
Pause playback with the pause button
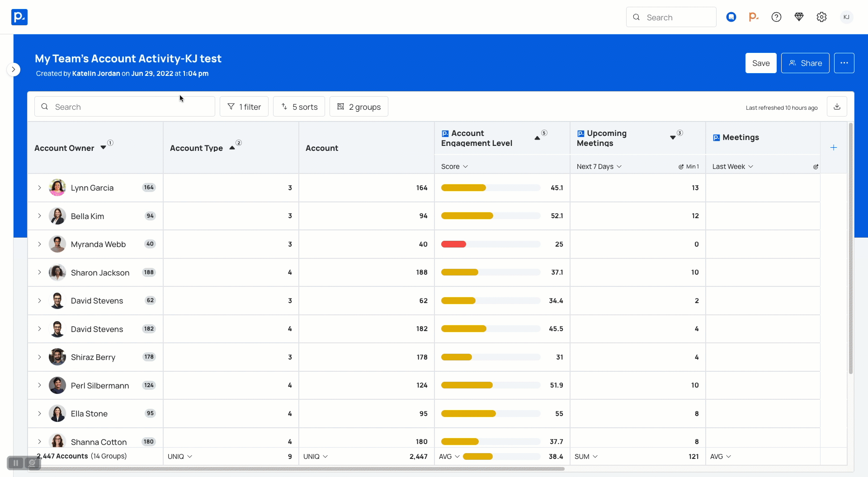click(x=16, y=463)
